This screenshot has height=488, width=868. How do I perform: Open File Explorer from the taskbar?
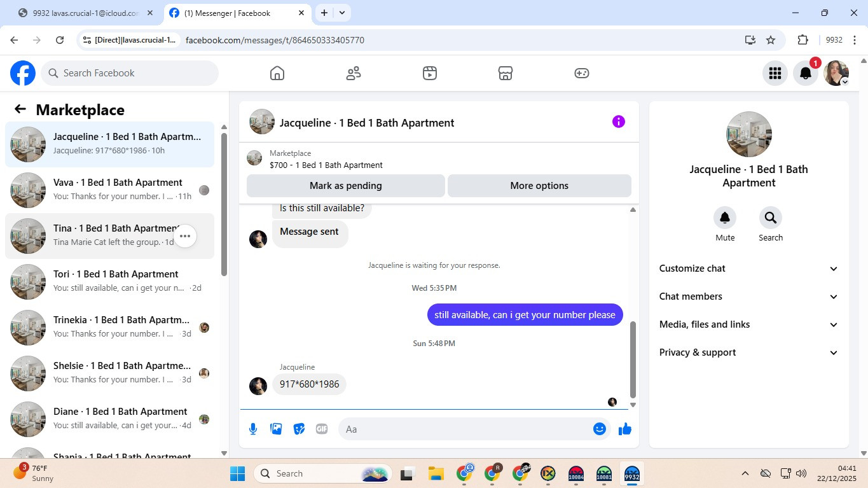click(x=436, y=473)
